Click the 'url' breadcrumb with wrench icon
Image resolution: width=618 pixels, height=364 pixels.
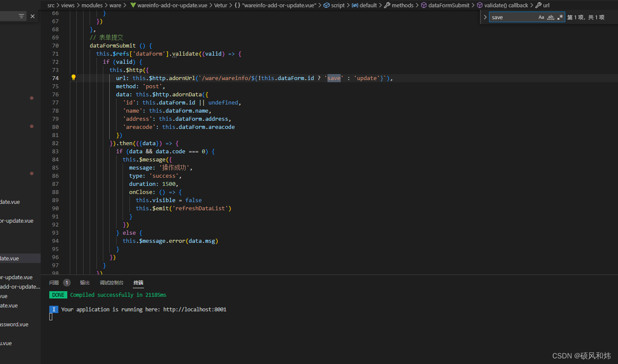coord(543,5)
